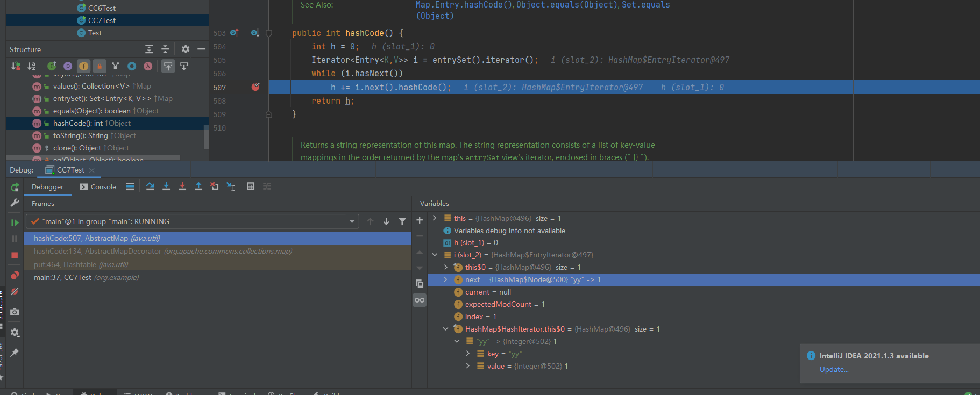Toggle Sort Alphabetically in Structure

coord(32,66)
